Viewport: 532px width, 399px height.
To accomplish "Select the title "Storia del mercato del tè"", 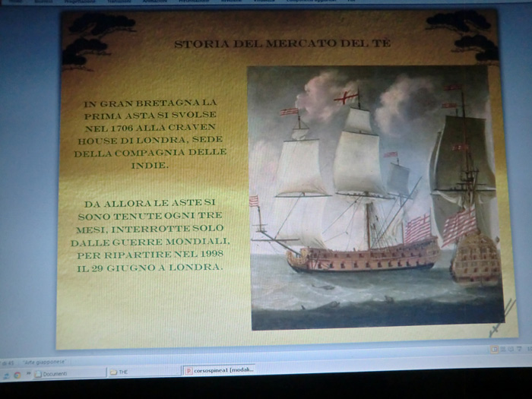I will click(x=282, y=43).
